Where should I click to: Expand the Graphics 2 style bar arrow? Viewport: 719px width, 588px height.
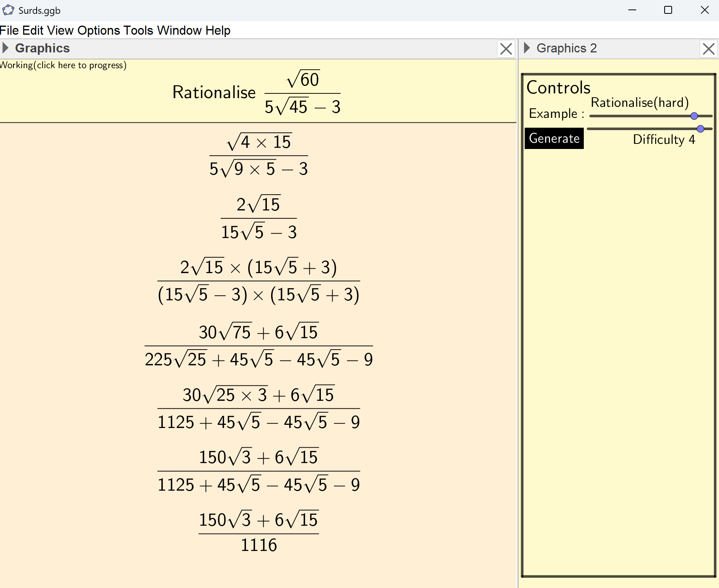[527, 48]
